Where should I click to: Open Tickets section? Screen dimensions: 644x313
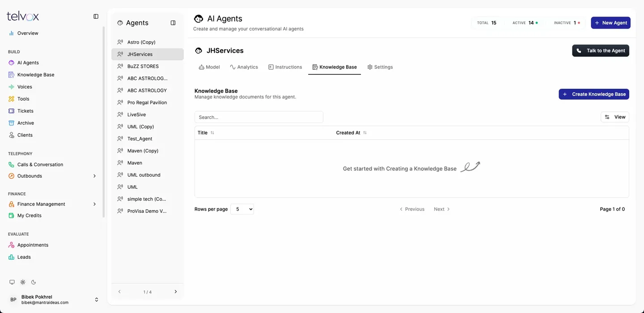pyautogui.click(x=25, y=111)
